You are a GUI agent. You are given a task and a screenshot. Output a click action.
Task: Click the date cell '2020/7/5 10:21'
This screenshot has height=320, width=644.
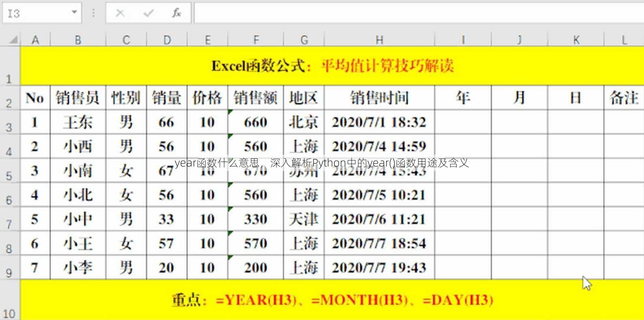(379, 195)
